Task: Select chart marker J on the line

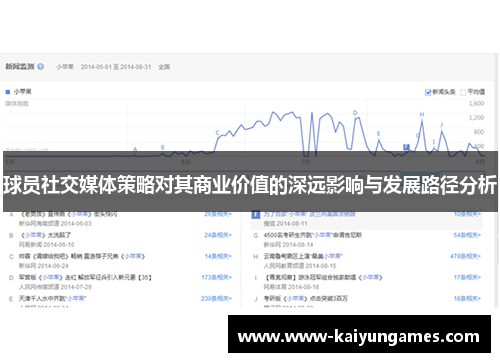Action: pyautogui.click(x=442, y=125)
